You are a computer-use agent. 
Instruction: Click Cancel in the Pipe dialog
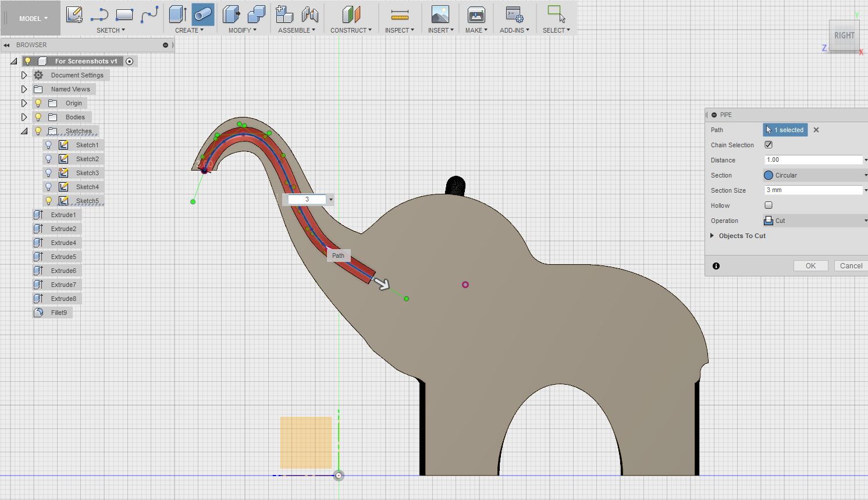click(x=851, y=266)
